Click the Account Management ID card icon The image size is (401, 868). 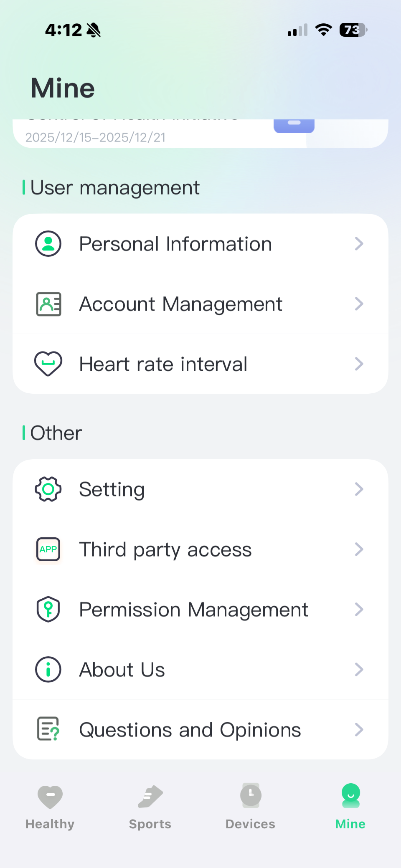click(x=48, y=304)
